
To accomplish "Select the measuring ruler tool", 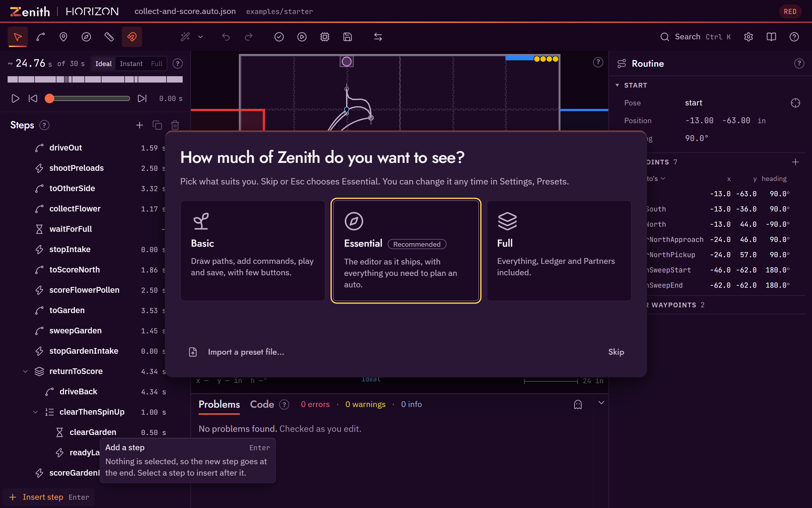I will point(109,37).
